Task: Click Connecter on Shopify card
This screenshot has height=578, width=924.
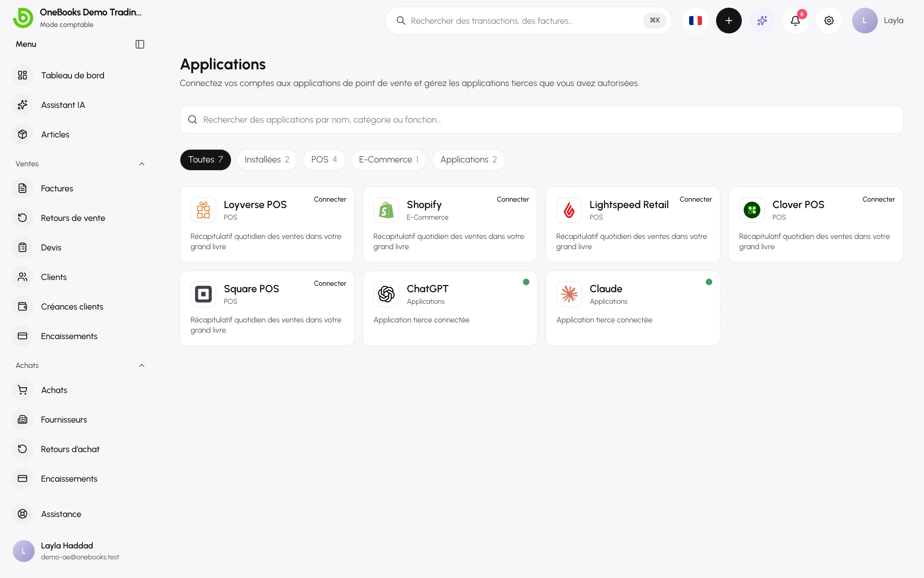Action: tap(513, 199)
